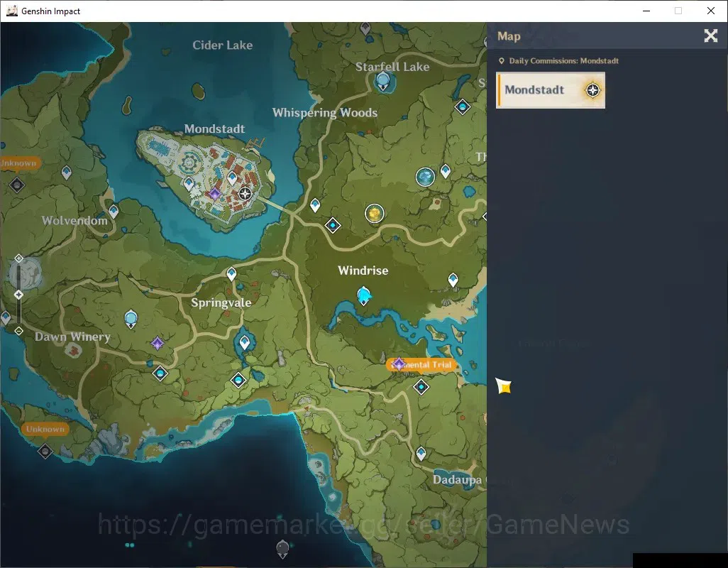
Task: Select the Statue of Seven under Windrise label
Action: (x=363, y=296)
